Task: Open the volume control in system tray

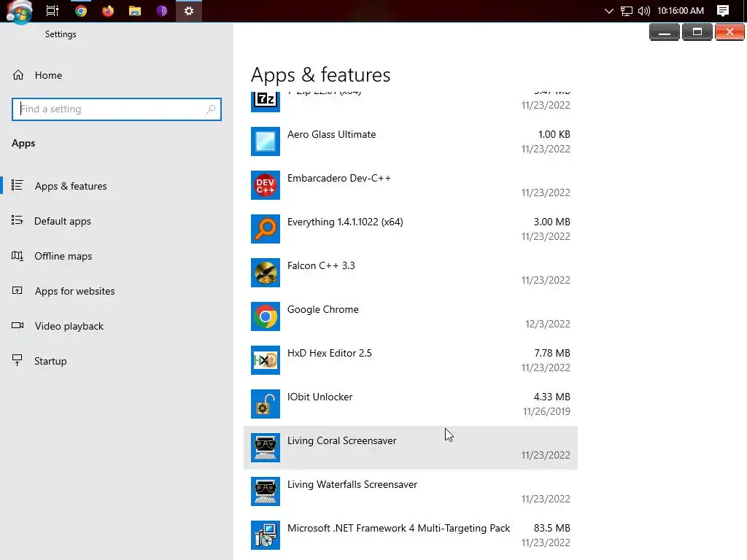Action: 643,11
